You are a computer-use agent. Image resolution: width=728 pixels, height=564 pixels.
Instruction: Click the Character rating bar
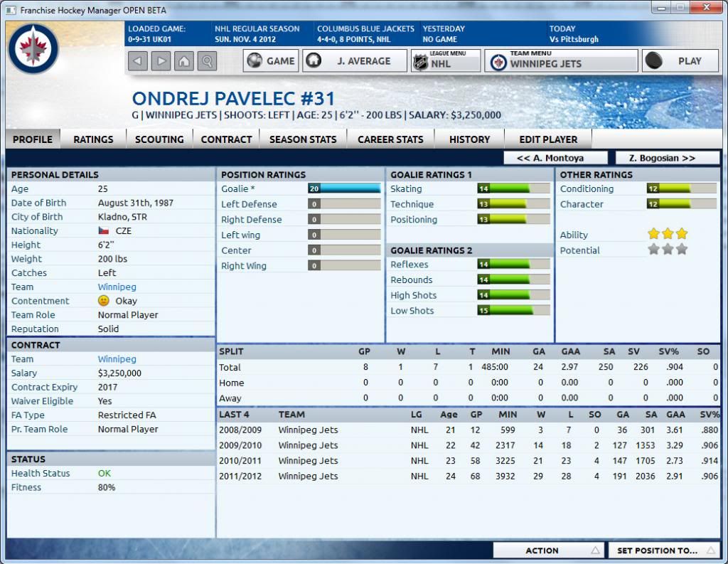[x=682, y=203]
